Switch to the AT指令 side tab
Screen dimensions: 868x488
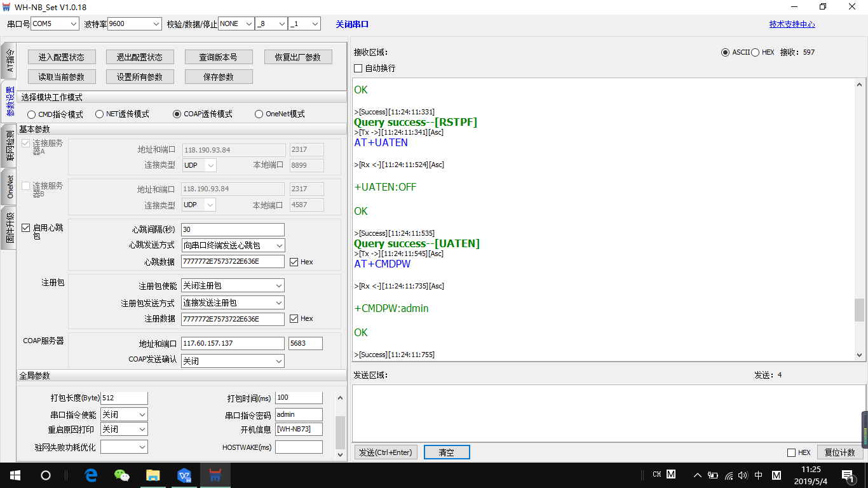click(x=9, y=61)
